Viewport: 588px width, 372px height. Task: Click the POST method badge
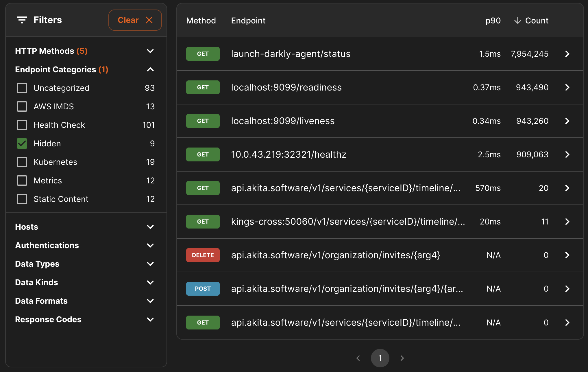pyautogui.click(x=203, y=289)
